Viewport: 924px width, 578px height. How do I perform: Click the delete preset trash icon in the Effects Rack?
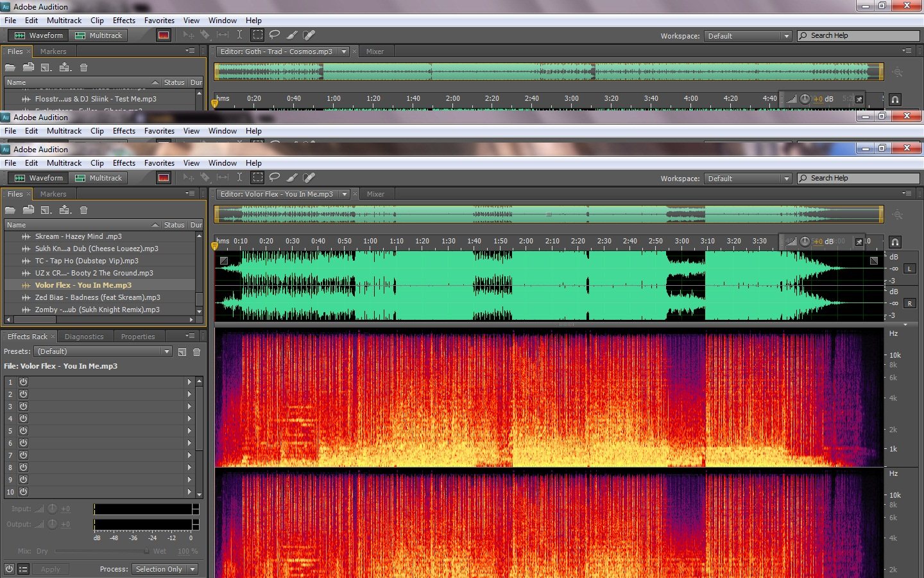coord(197,352)
